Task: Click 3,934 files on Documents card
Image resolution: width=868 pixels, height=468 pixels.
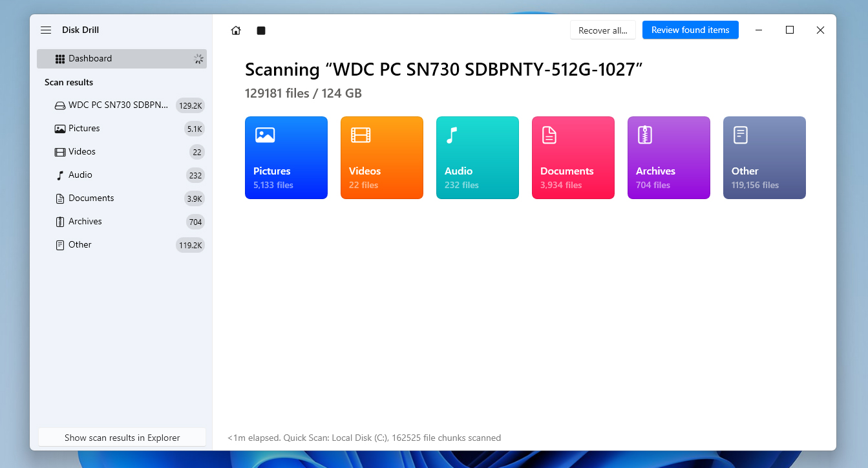Action: [561, 186]
